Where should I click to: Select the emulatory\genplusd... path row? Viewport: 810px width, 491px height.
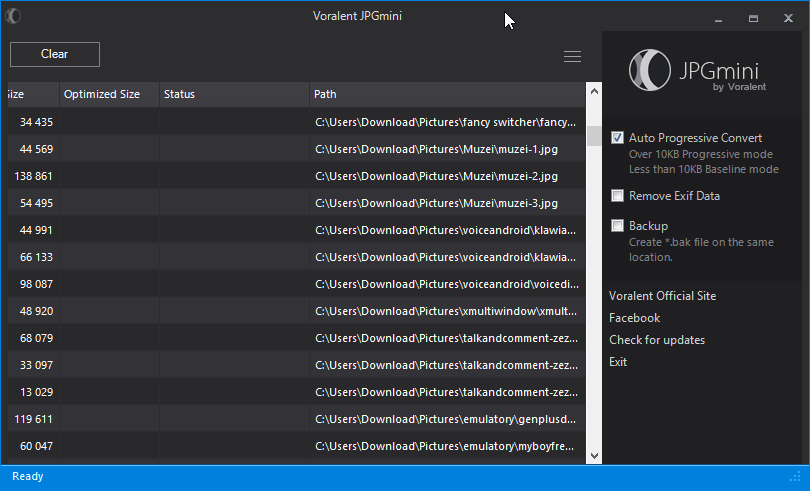pos(297,419)
